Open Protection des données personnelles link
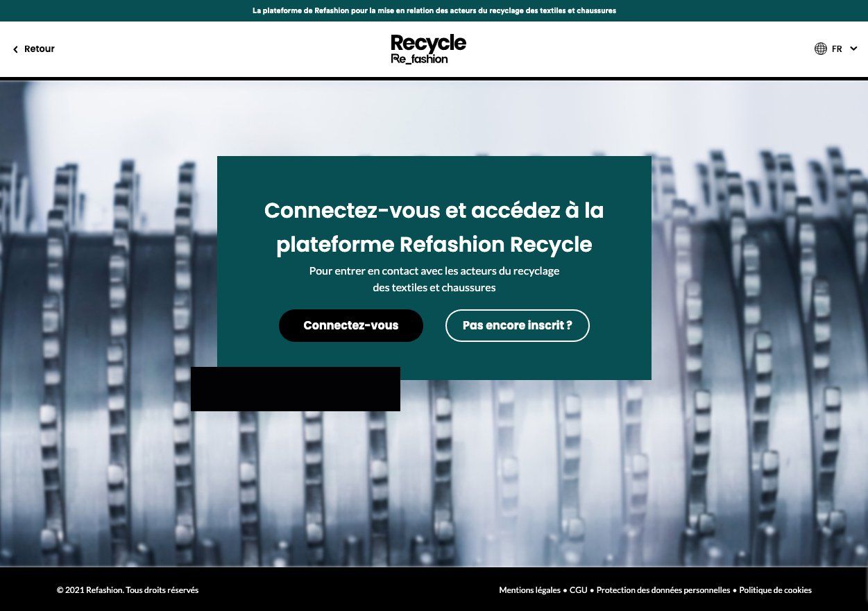The width and height of the screenshot is (868, 611). 663,590
